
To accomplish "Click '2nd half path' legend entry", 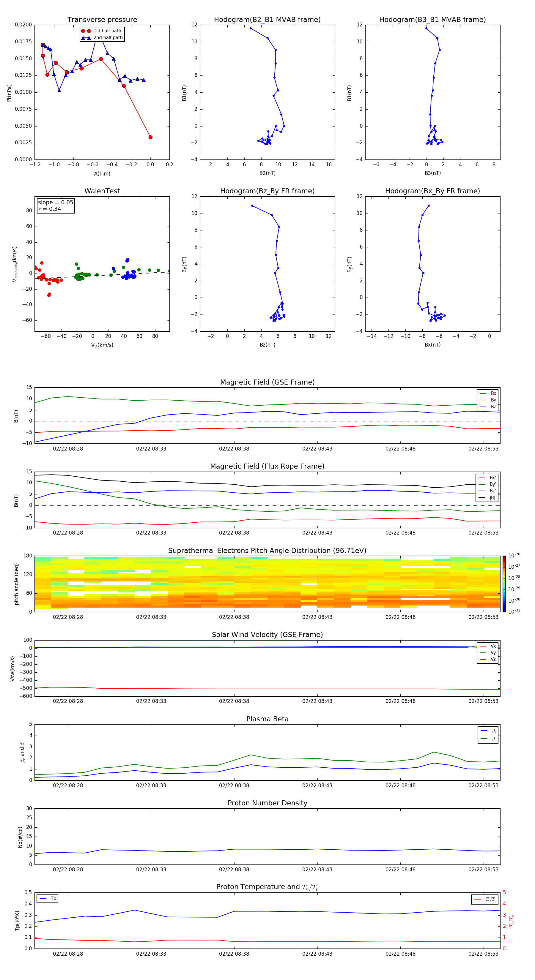I will coord(102,38).
